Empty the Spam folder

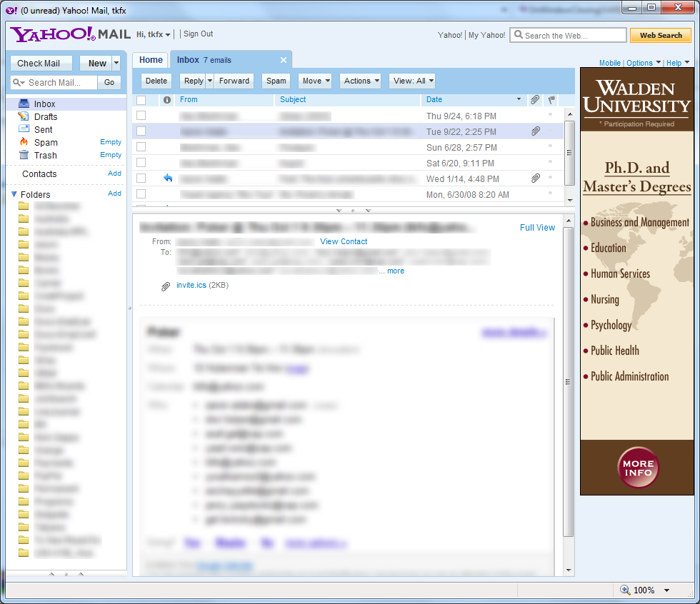110,142
